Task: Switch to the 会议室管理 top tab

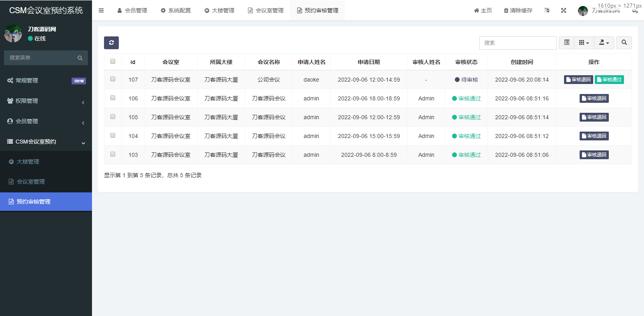Action: pos(266,10)
